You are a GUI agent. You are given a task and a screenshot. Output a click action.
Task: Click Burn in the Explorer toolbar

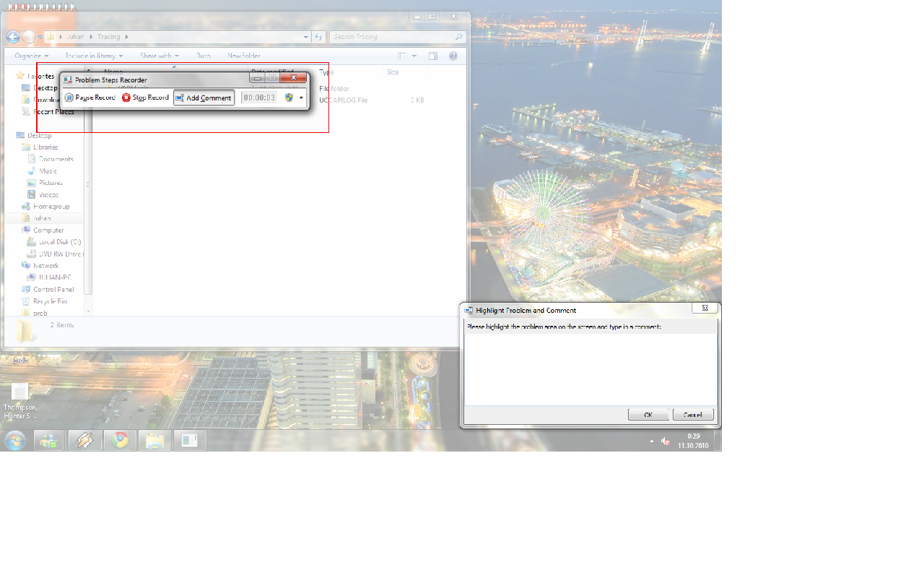pos(204,56)
